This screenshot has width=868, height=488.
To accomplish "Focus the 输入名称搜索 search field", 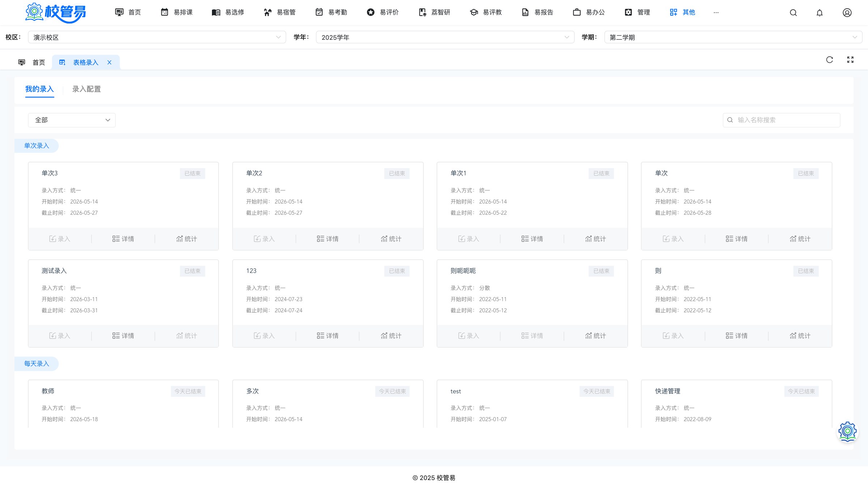I will tap(781, 120).
